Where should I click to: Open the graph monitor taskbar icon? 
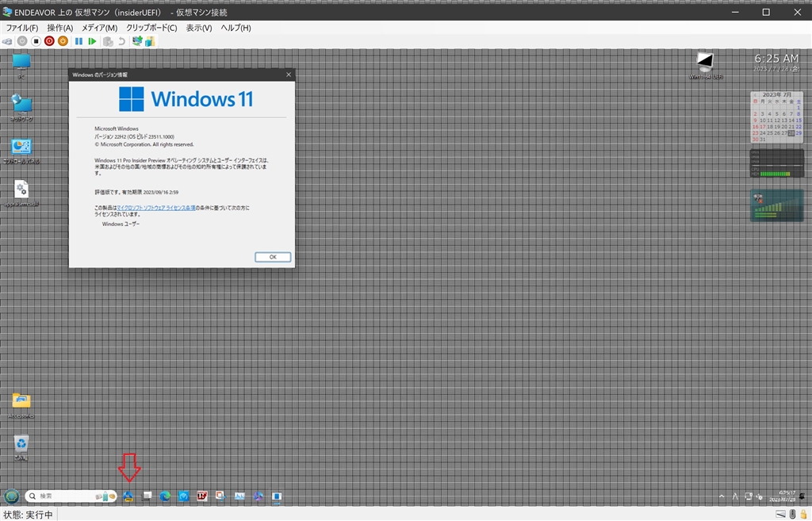coord(239,496)
